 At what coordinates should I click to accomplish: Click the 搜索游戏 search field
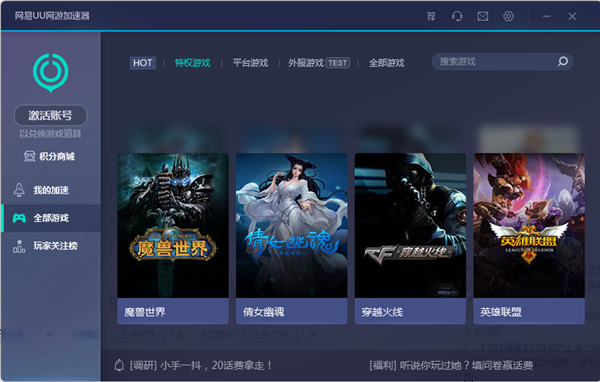click(x=502, y=62)
